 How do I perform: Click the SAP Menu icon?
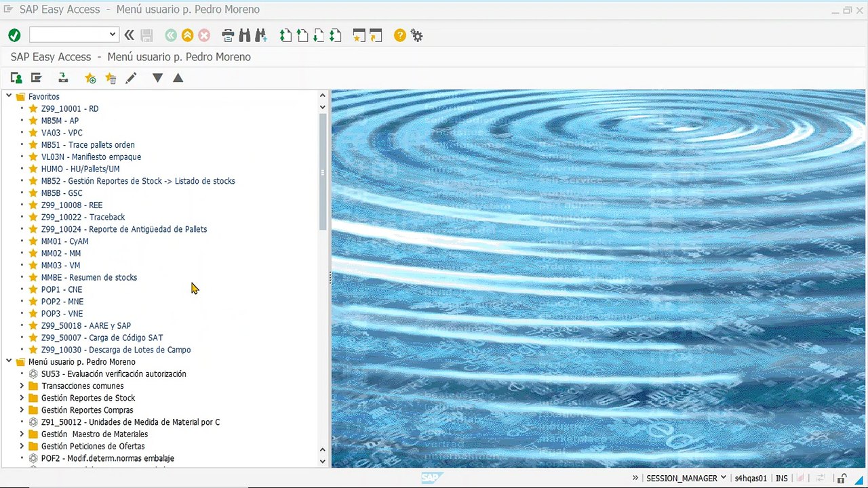point(37,78)
